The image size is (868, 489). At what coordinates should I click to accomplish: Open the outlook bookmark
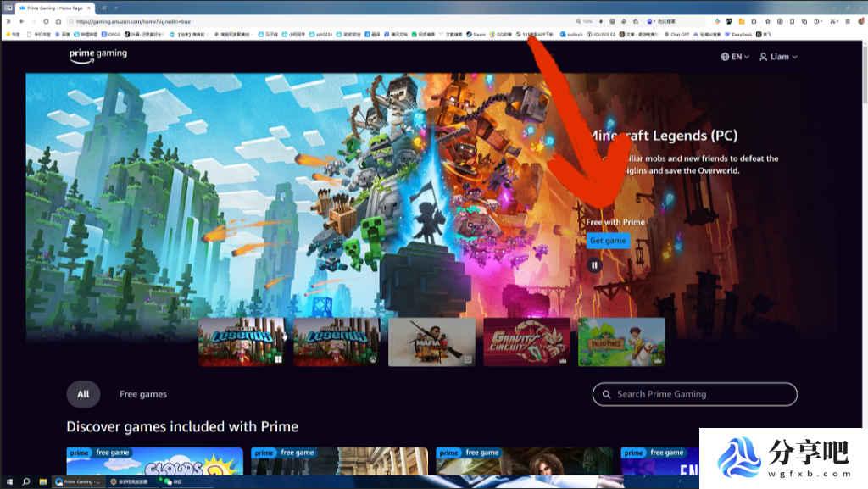click(x=571, y=34)
